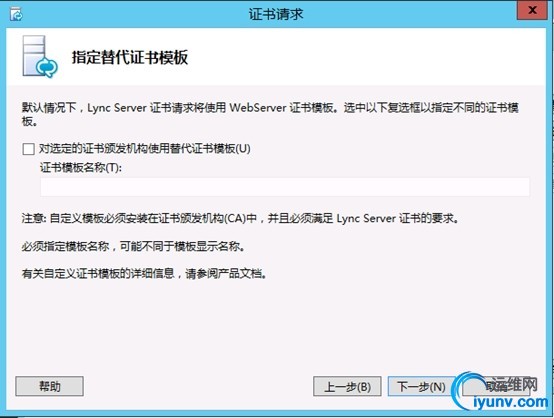Close the 证书请求 dialog window

tap(532, 10)
